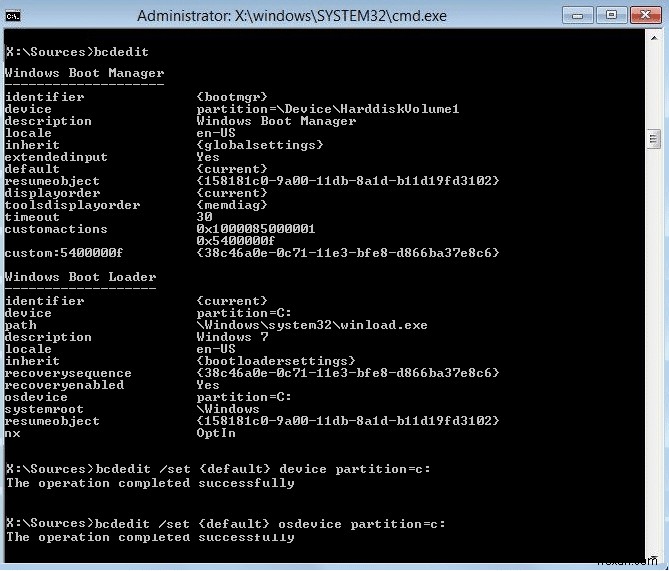This screenshot has height=571, width=669.
Task: Click the extendedinput Yes value
Action: point(208,157)
